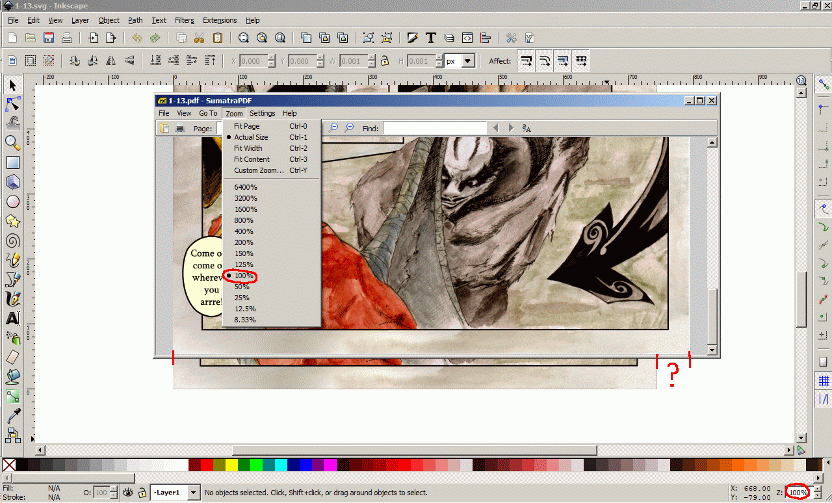This screenshot has width=832, height=503.
Task: Toggle move patterns Affect button
Action: pos(582,61)
